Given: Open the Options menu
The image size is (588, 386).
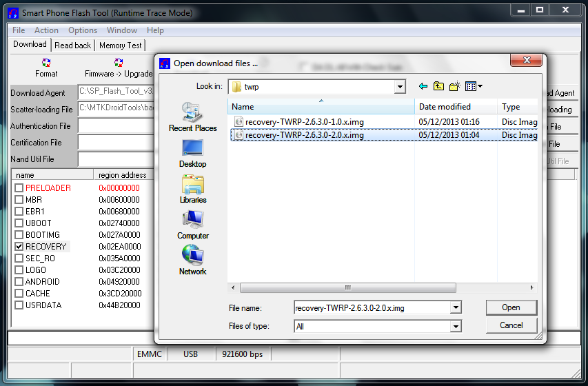Looking at the screenshot, I should coord(83,30).
